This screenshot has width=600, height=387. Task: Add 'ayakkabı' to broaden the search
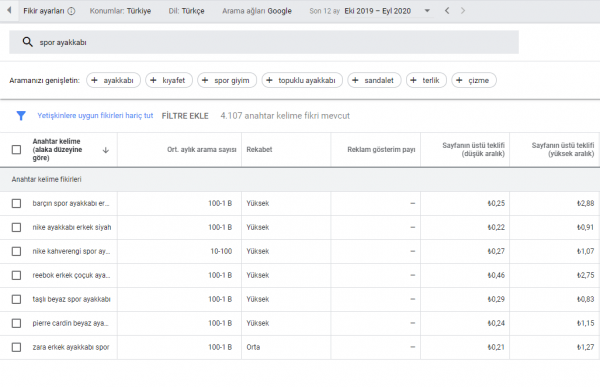(x=113, y=80)
